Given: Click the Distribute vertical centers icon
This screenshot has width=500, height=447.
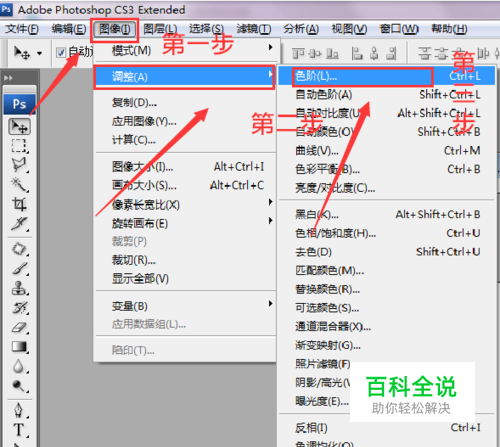Looking at the screenshot, I should pos(442,53).
